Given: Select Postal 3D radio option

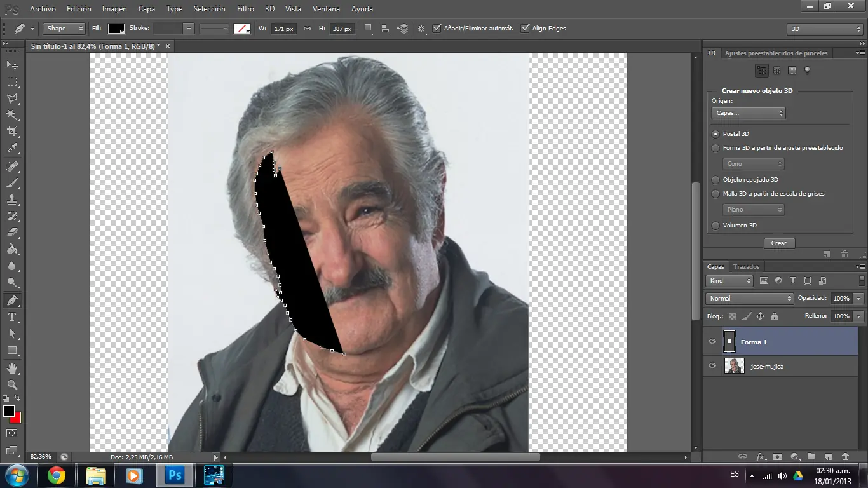Looking at the screenshot, I should tap(715, 134).
